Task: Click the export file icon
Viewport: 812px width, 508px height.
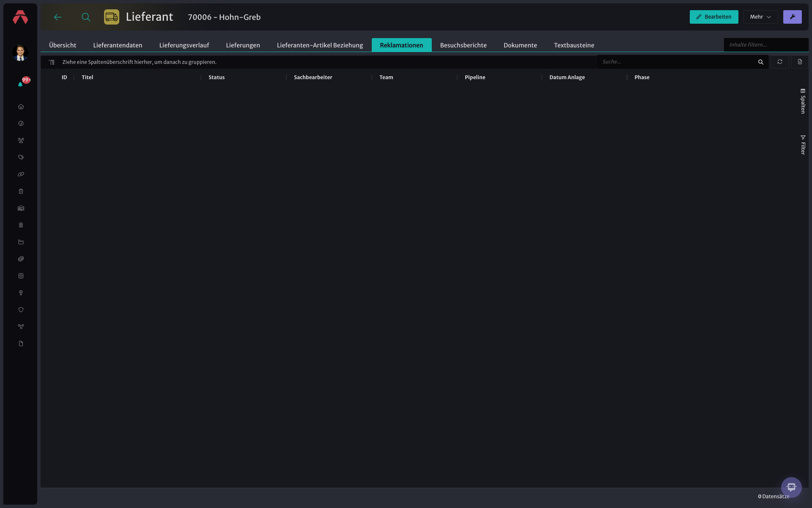Action: pos(800,62)
